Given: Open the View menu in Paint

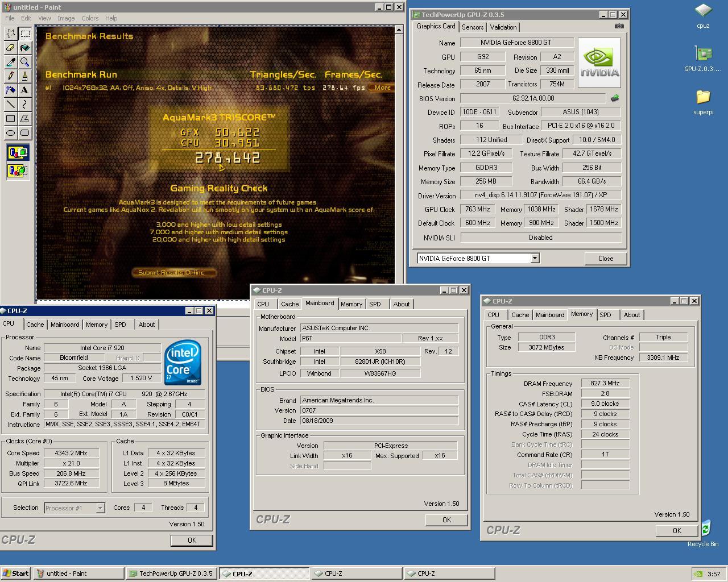Looking at the screenshot, I should pyautogui.click(x=44, y=18).
